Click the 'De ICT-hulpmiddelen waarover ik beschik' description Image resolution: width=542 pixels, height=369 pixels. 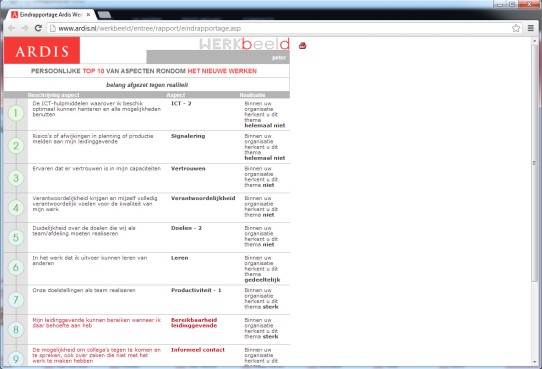97,109
